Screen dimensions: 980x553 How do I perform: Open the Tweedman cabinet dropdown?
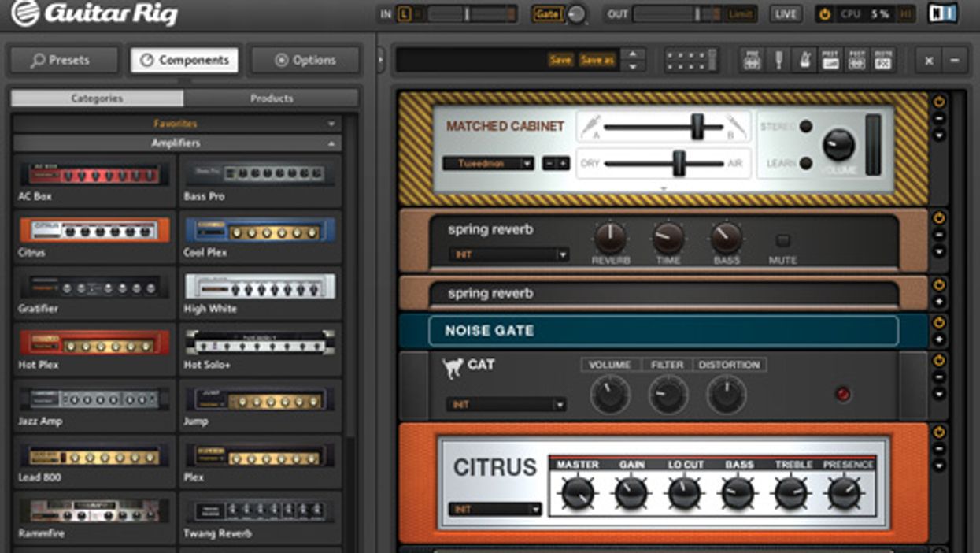coord(488,164)
